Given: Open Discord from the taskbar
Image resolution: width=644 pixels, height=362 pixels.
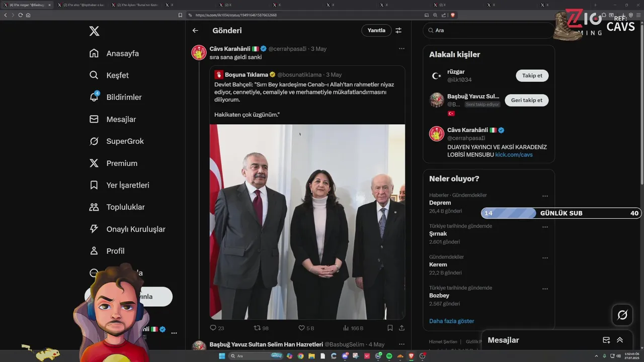Looking at the screenshot, I should coord(345,356).
